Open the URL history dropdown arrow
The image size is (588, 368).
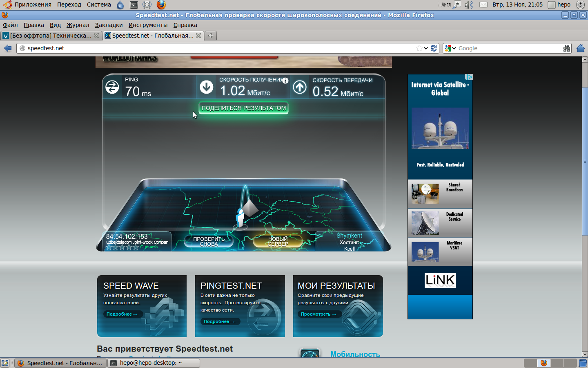(426, 48)
